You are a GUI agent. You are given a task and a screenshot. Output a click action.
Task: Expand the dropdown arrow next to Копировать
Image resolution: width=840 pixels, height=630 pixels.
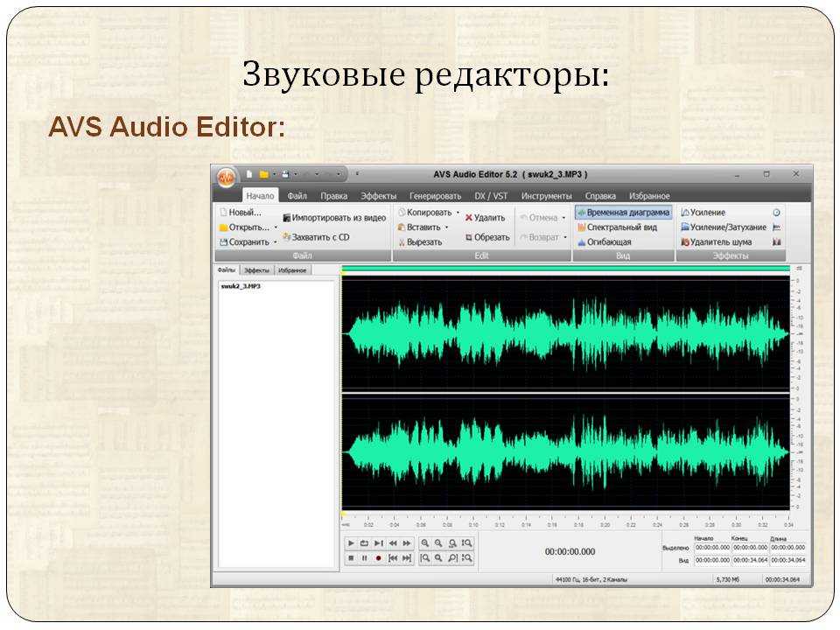tap(458, 213)
